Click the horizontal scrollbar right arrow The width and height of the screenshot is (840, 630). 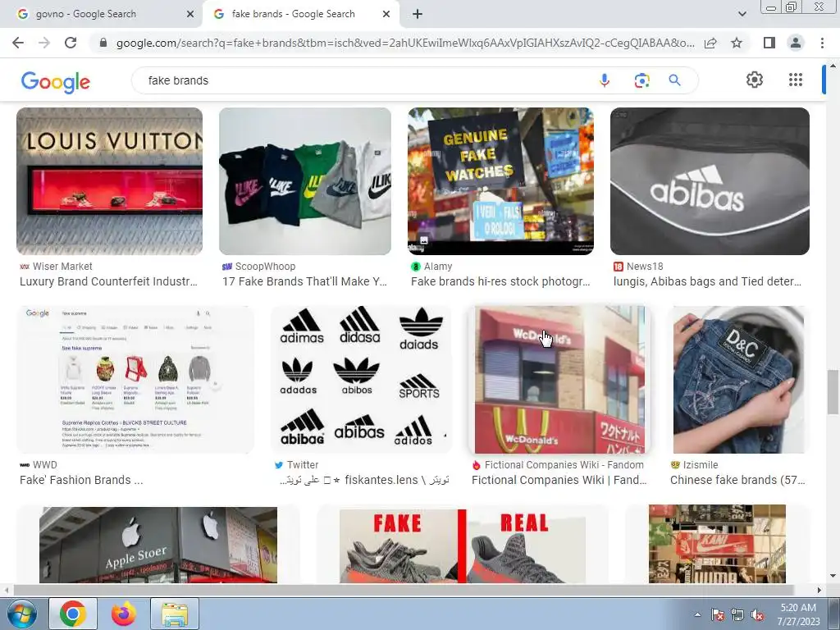coord(819,590)
